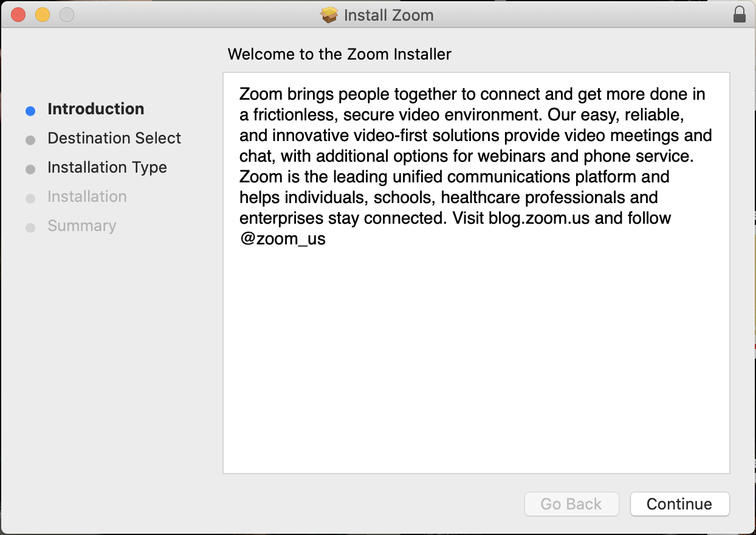Select the Summary step label
The width and height of the screenshot is (756, 535).
tap(82, 226)
